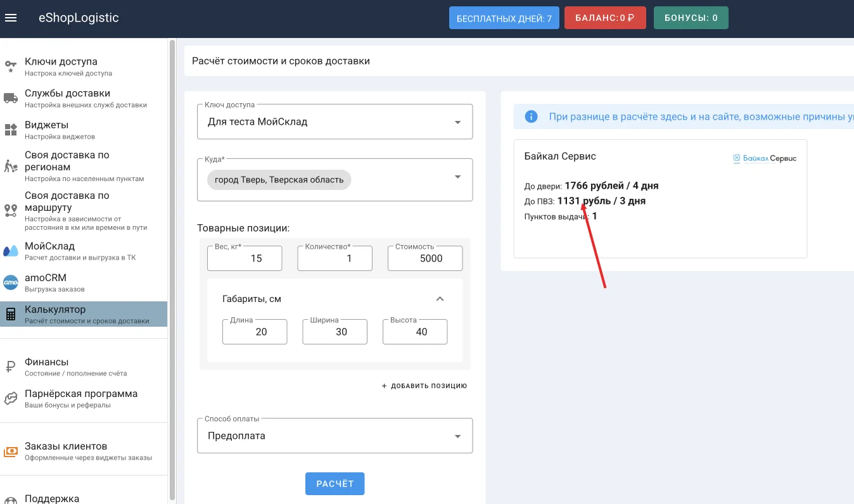854x504 pixels.
Task: Click the город Тверь, Тверская область chip
Action: (x=279, y=180)
